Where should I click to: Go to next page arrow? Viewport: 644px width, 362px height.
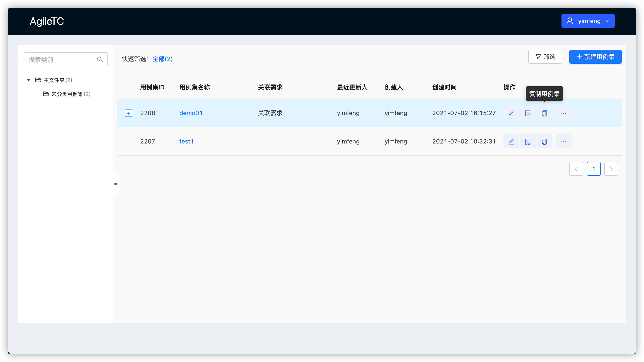[x=611, y=169]
